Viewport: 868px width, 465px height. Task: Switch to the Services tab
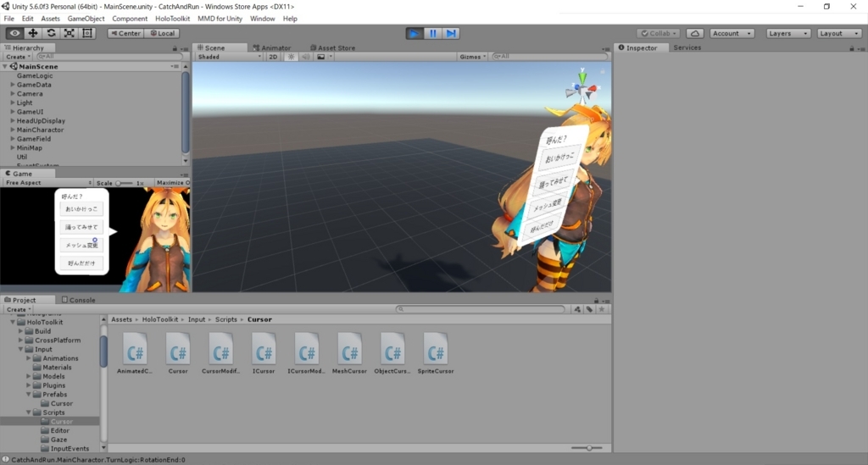click(687, 47)
